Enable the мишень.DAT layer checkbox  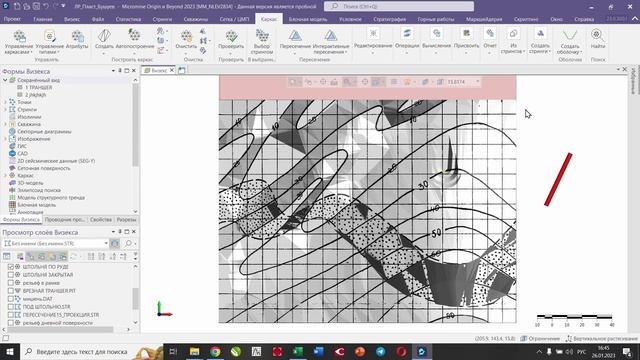11,299
